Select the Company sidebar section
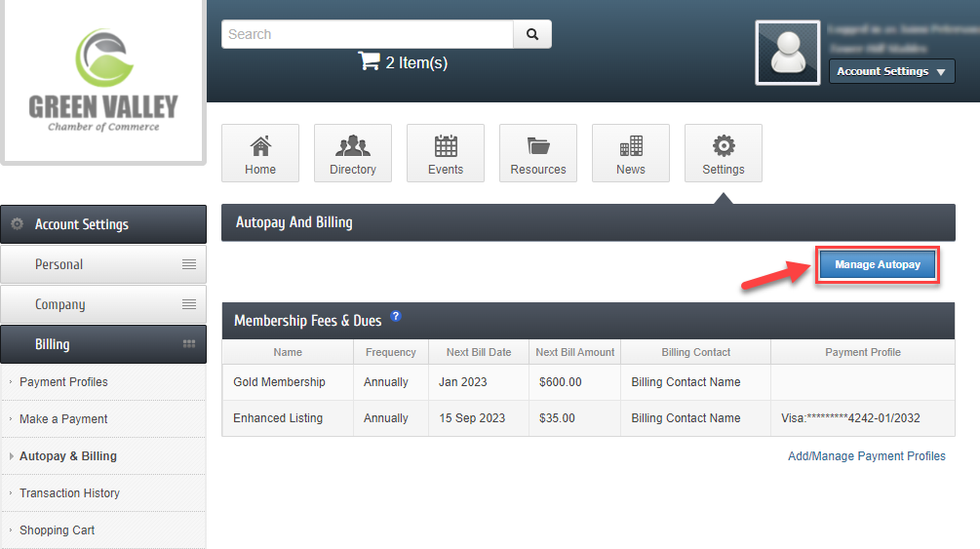 tap(103, 304)
